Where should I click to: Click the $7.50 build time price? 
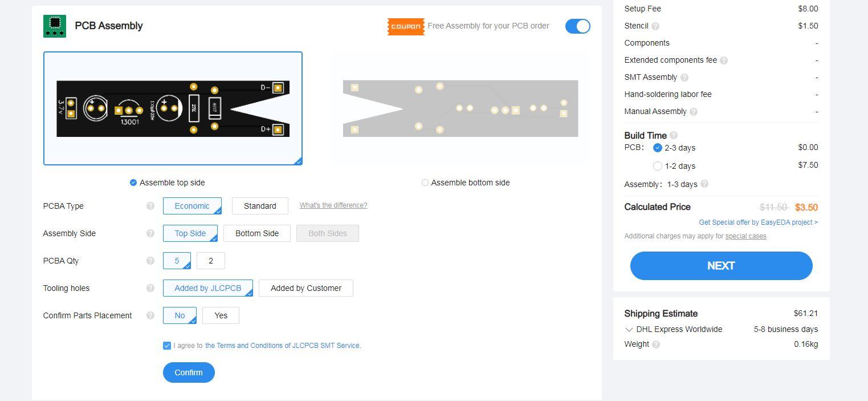[x=808, y=165]
